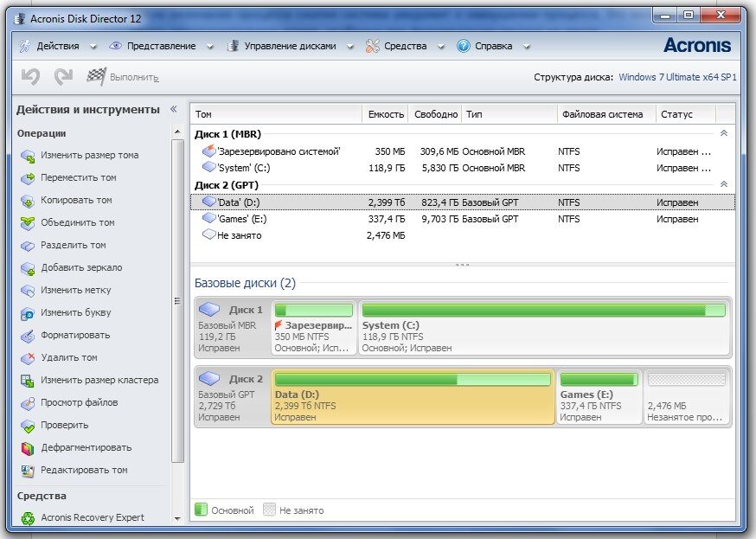Open the Действия menu
Viewport: 756px width, 539px height.
pyautogui.click(x=58, y=46)
